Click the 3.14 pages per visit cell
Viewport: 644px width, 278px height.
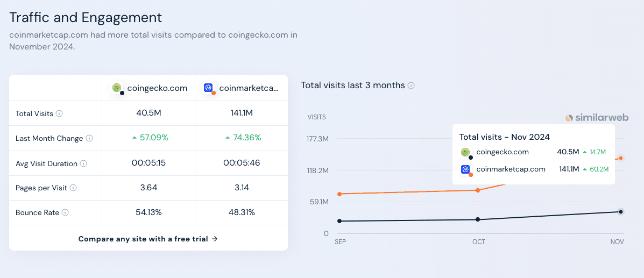click(242, 188)
